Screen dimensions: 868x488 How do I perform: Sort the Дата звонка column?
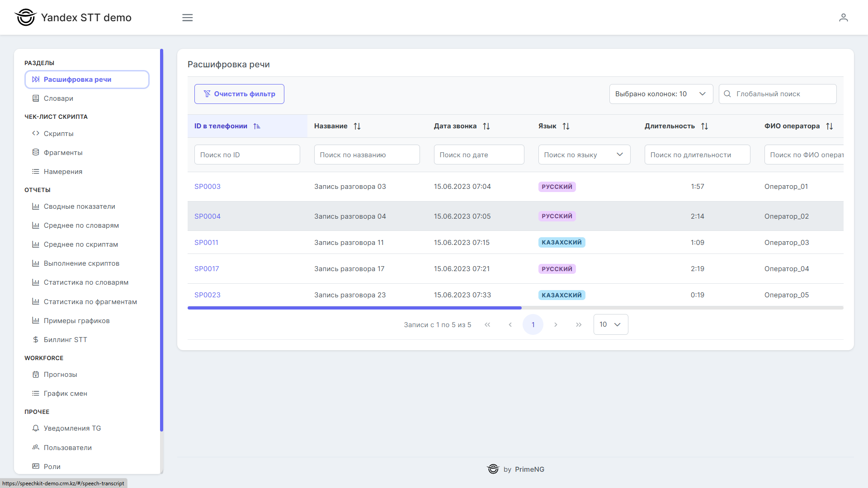click(x=486, y=126)
